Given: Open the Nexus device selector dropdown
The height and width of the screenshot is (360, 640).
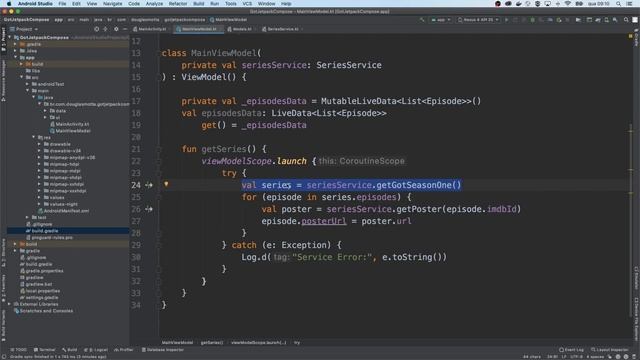Looking at the screenshot, I should coord(478,20).
